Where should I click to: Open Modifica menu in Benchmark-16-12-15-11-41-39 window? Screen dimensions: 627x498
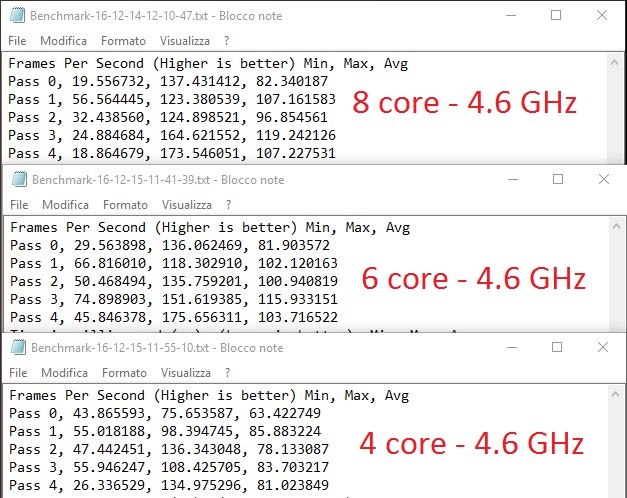coord(65,205)
